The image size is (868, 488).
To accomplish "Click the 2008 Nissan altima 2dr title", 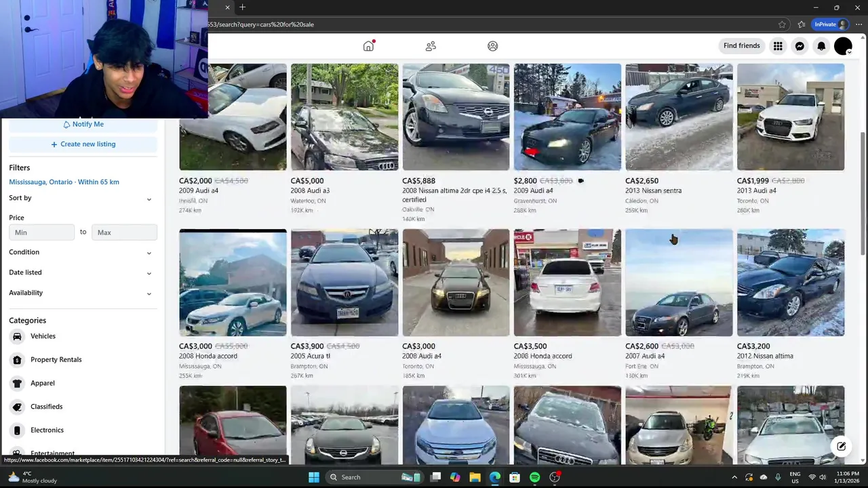I will [x=454, y=195].
